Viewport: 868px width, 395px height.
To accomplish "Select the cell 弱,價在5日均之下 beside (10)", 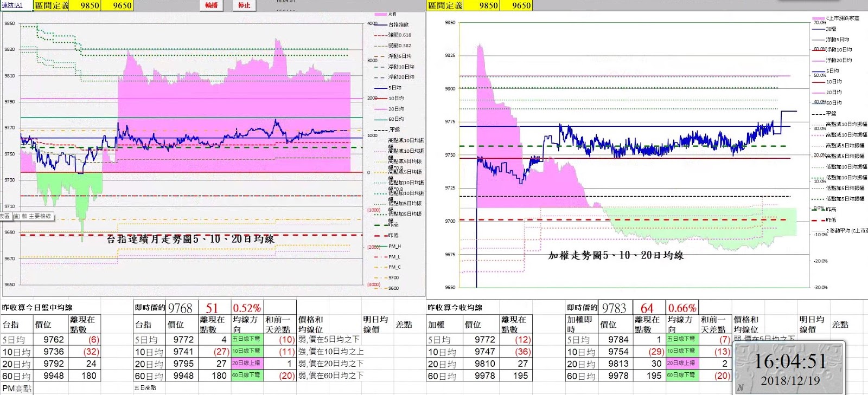I will tap(329, 340).
